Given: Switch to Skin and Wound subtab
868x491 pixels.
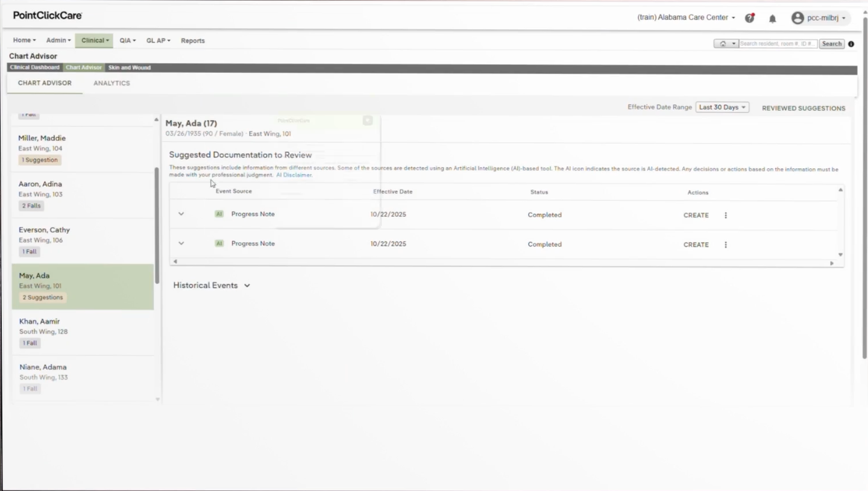Looking at the screenshot, I should click(x=130, y=67).
